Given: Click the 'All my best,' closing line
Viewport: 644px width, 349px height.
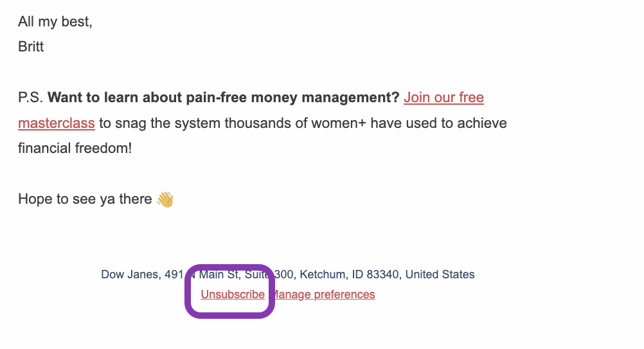Looking at the screenshot, I should point(55,21).
